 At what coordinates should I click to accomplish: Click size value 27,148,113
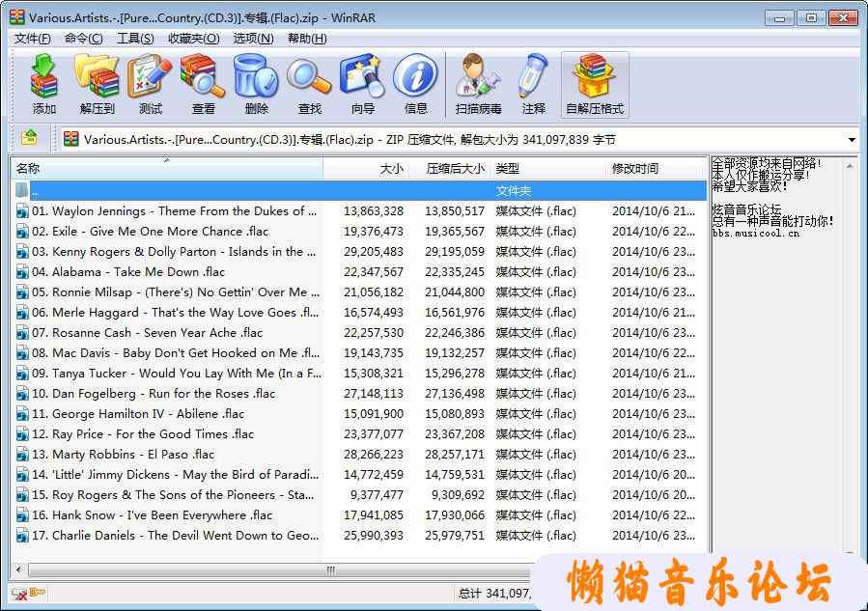(374, 394)
